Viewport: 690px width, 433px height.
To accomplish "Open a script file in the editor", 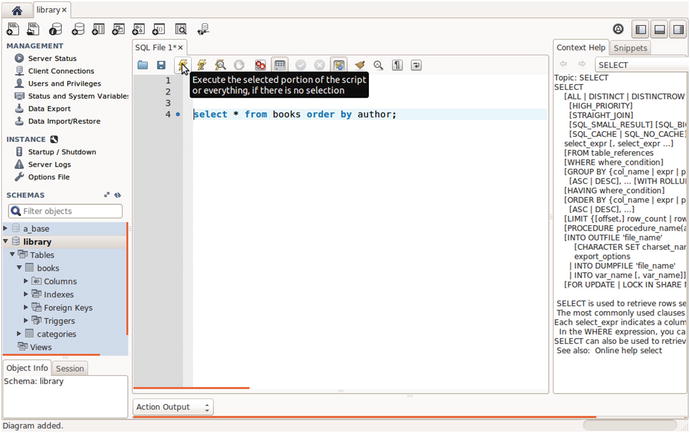I will (143, 65).
